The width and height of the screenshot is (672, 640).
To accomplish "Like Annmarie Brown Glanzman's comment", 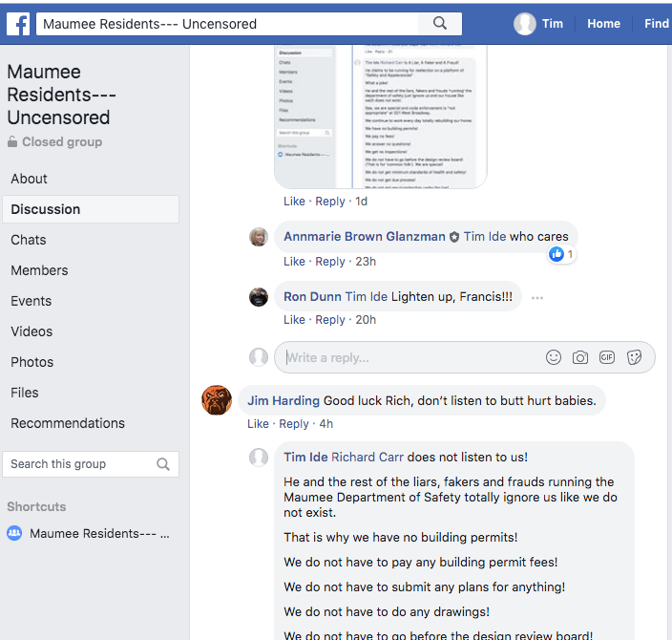I will click(x=294, y=262).
